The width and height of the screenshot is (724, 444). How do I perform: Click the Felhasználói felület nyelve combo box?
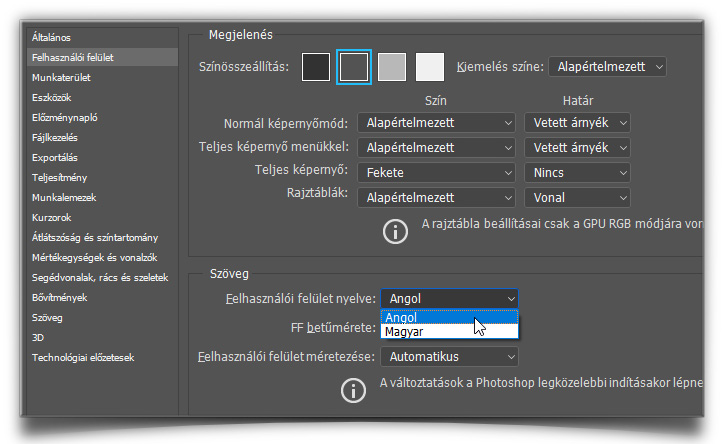[x=449, y=298]
